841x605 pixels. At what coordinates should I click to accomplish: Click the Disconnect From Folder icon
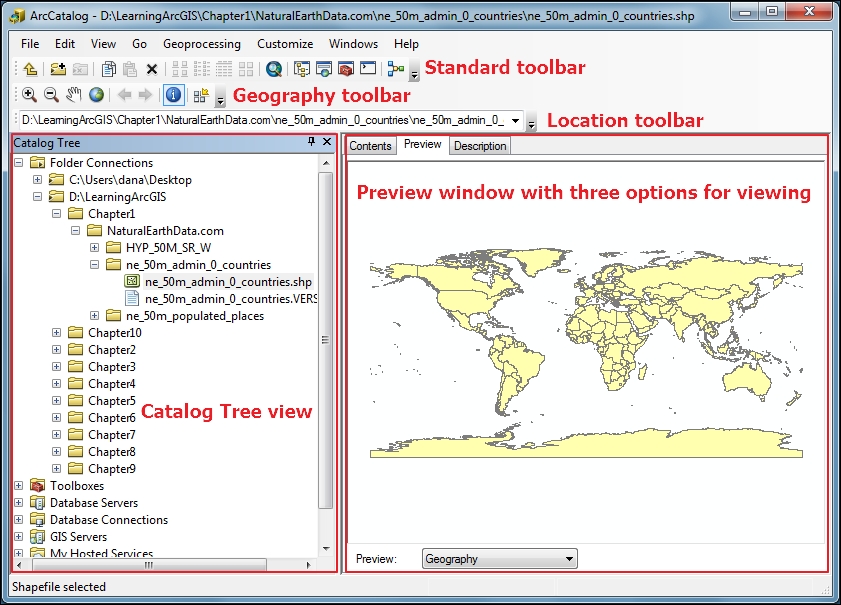pos(80,69)
